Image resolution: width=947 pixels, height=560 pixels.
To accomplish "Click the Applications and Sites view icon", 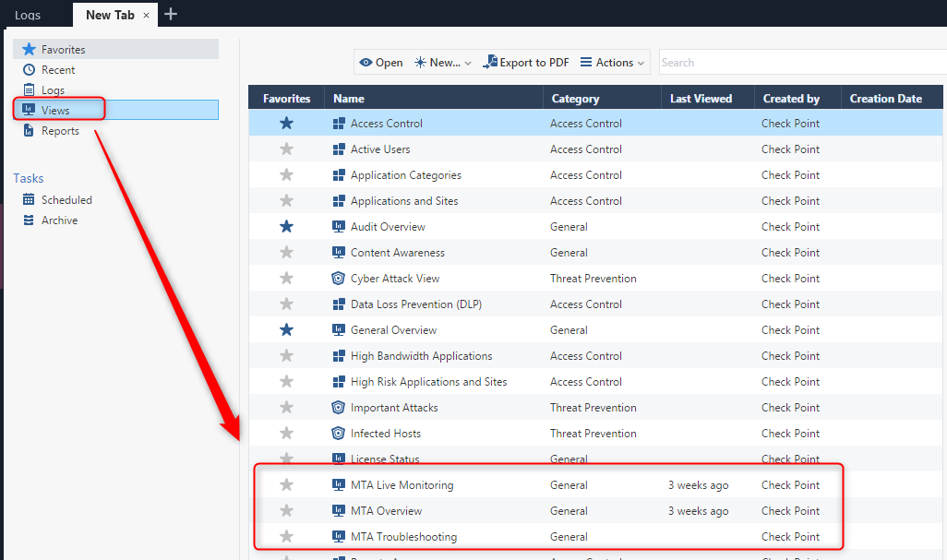I will tap(339, 200).
